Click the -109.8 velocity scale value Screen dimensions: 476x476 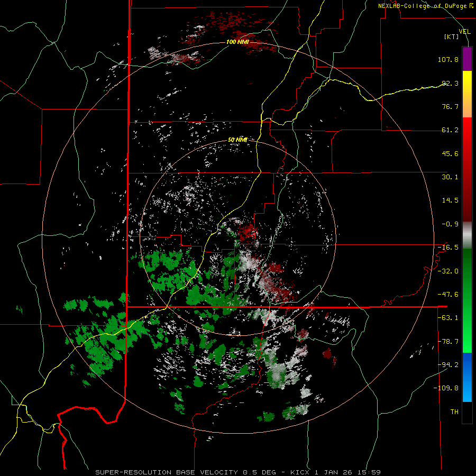tap(446, 388)
